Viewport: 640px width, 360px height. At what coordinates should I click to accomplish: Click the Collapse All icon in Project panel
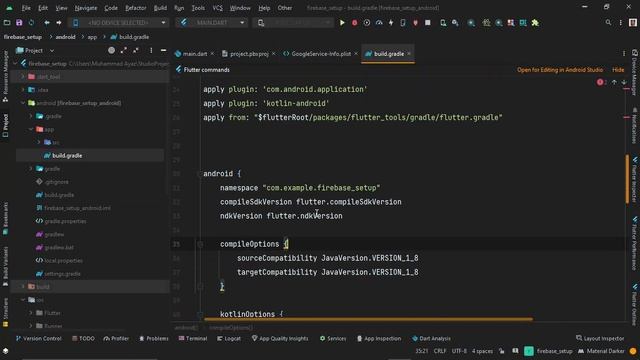coord(136,50)
